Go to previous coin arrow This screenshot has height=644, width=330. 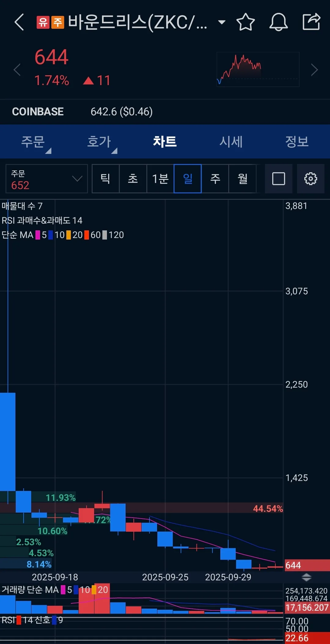(x=17, y=70)
